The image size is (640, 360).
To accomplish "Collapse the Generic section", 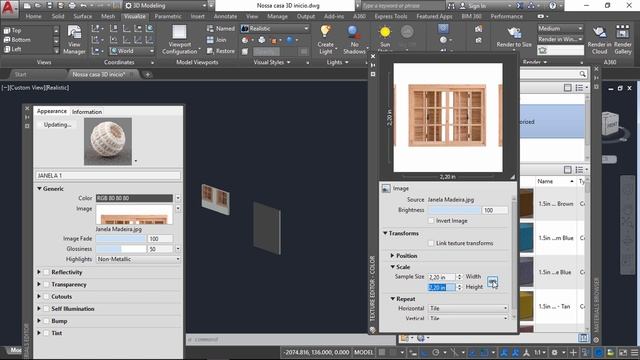I will coord(40,189).
